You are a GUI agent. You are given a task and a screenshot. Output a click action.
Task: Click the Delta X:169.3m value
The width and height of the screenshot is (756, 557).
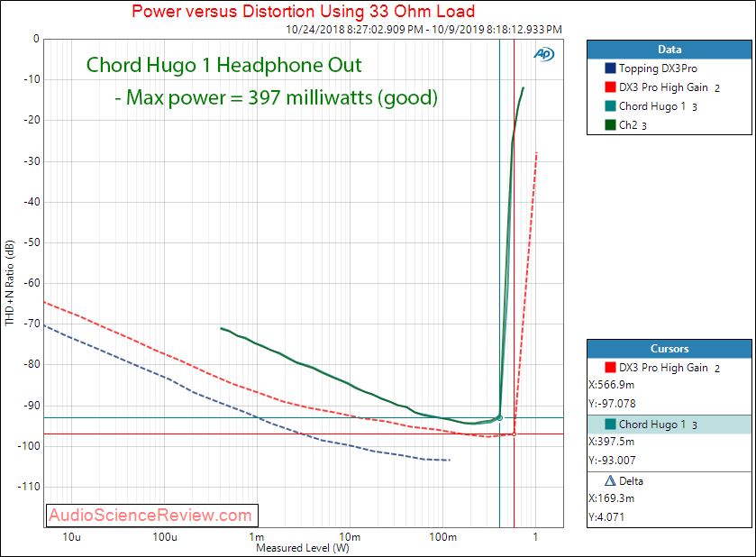click(x=611, y=498)
